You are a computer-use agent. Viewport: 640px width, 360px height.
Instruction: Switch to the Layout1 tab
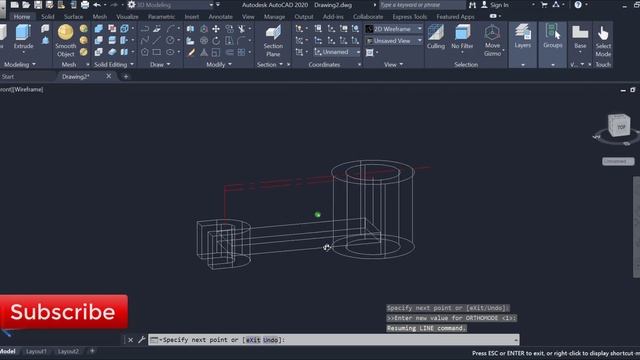(36, 351)
